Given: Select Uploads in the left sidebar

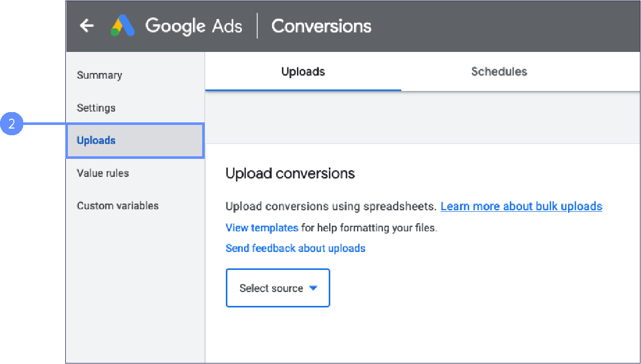Looking at the screenshot, I should tap(96, 140).
